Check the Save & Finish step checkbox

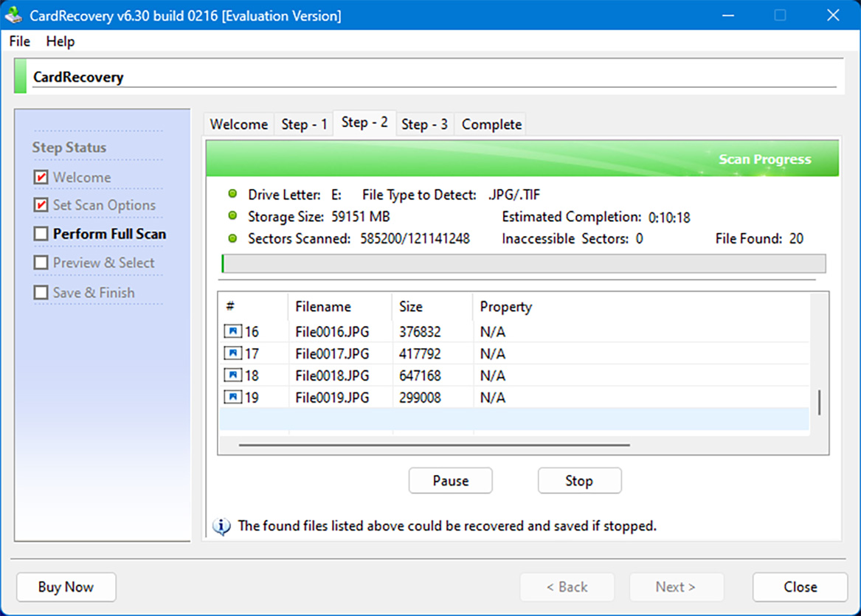point(41,293)
